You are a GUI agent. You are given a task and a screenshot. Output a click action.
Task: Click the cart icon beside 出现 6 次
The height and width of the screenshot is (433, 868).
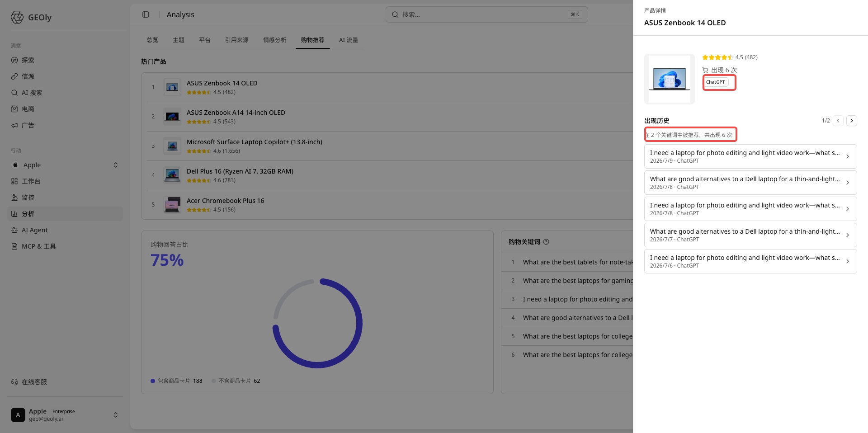(x=705, y=70)
